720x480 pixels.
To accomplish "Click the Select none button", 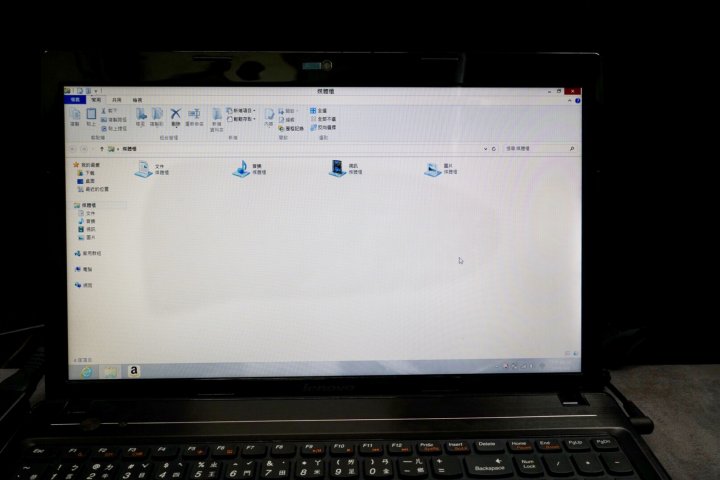I will click(323, 119).
